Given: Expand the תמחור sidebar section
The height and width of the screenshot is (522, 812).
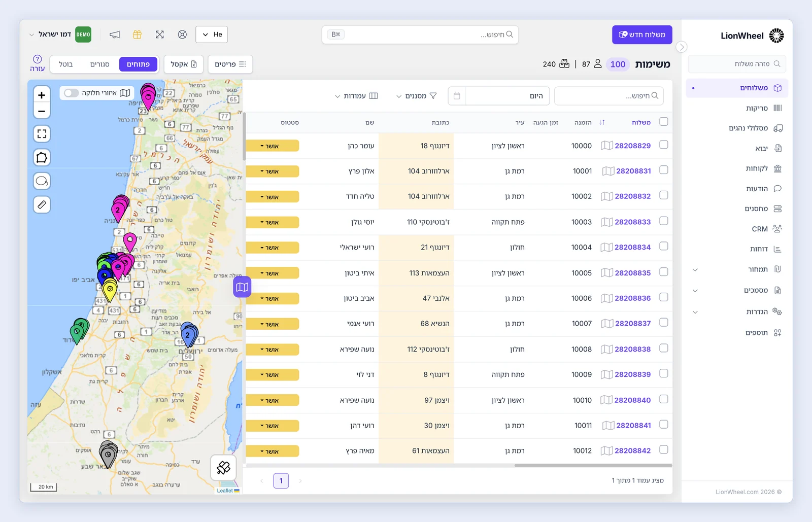Looking at the screenshot, I should tap(695, 269).
